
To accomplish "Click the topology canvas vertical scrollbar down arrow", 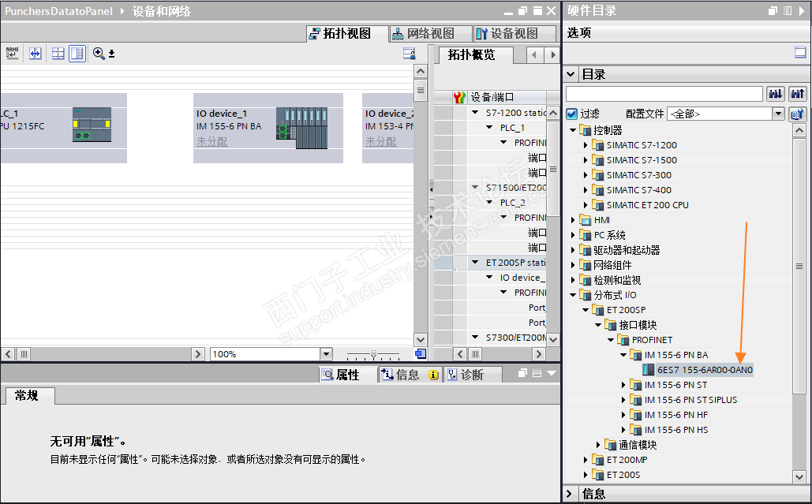I will tap(421, 340).
